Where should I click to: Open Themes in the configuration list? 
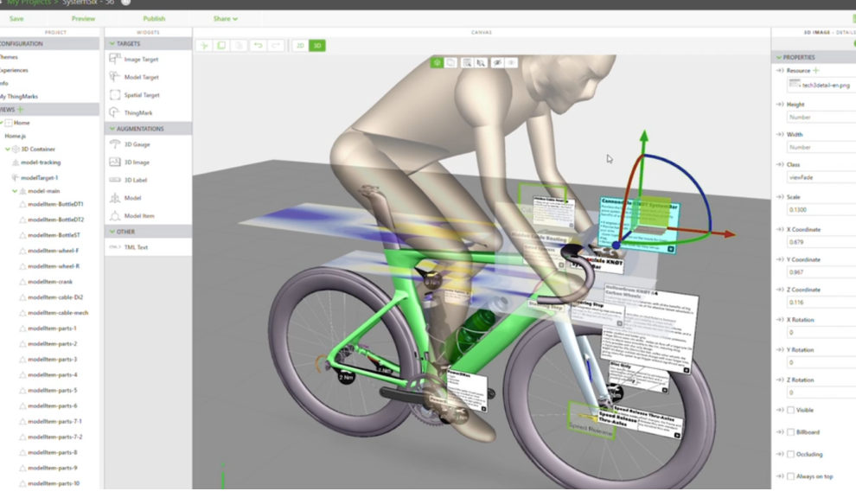tap(9, 57)
